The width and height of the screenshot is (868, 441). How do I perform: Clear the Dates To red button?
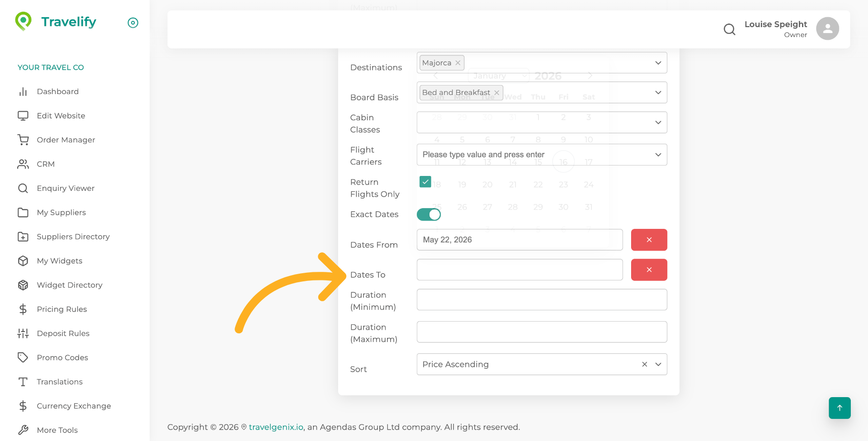pos(649,270)
